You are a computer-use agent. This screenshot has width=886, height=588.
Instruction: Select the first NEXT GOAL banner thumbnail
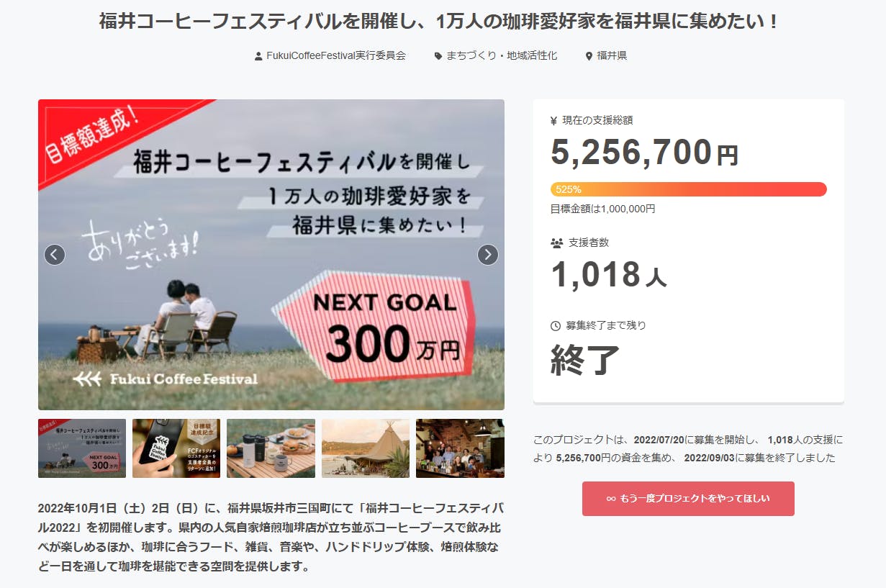82,448
